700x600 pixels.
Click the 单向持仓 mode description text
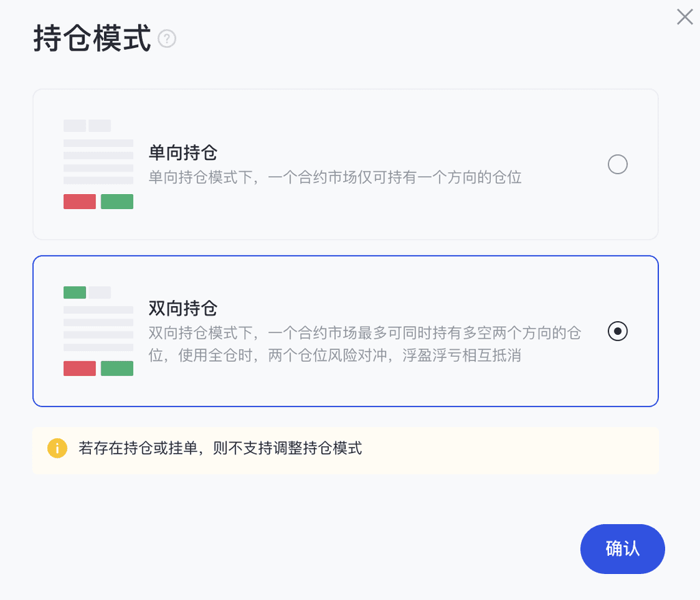[335, 178]
